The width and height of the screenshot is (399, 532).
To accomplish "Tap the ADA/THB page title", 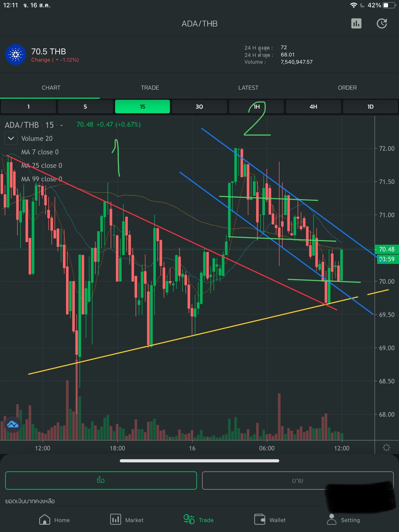I will pyautogui.click(x=199, y=24).
